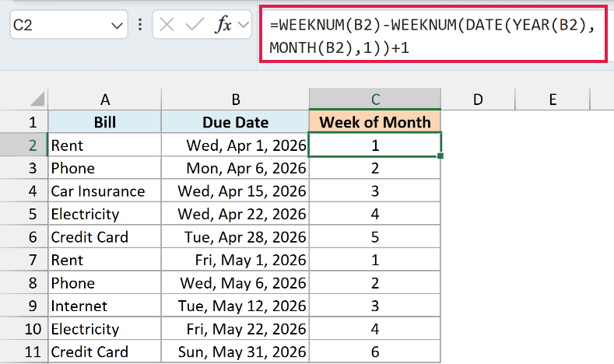614x364 pixels.
Task: Select week value 5 in cell C6
Action: click(375, 236)
